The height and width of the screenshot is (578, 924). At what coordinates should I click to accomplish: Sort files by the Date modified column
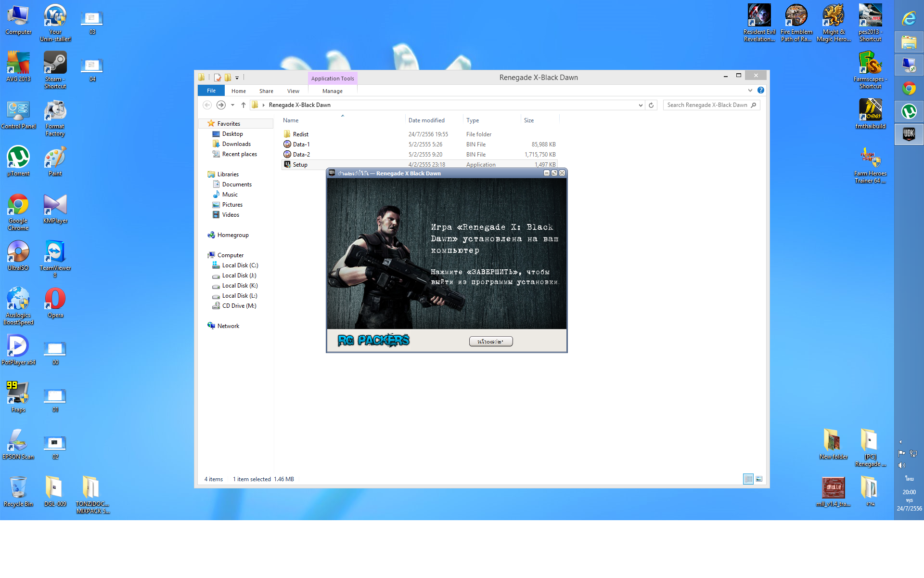[x=426, y=120]
